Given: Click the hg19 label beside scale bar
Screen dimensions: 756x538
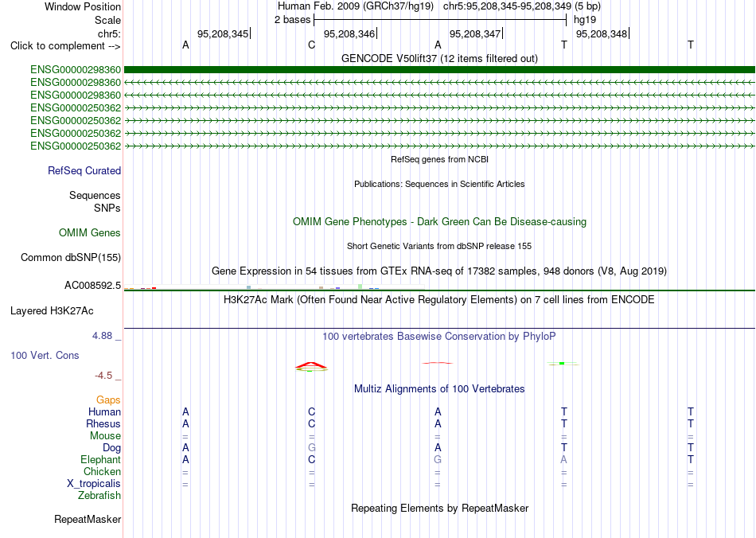Looking at the screenshot, I should tap(585, 20).
